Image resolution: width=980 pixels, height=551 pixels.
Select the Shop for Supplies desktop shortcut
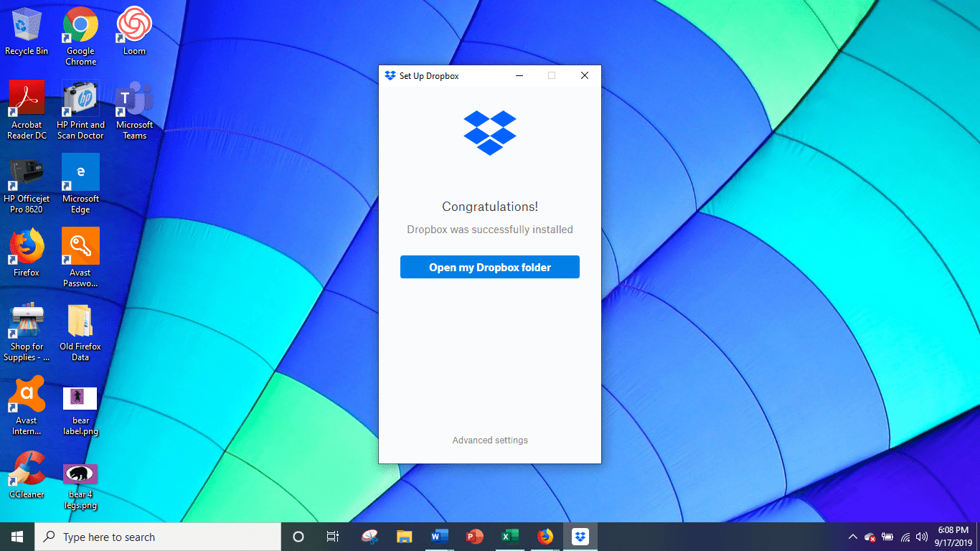point(27,332)
